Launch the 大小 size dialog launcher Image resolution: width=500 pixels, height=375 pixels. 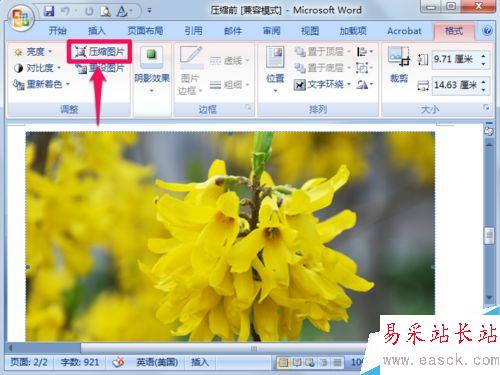(487, 108)
